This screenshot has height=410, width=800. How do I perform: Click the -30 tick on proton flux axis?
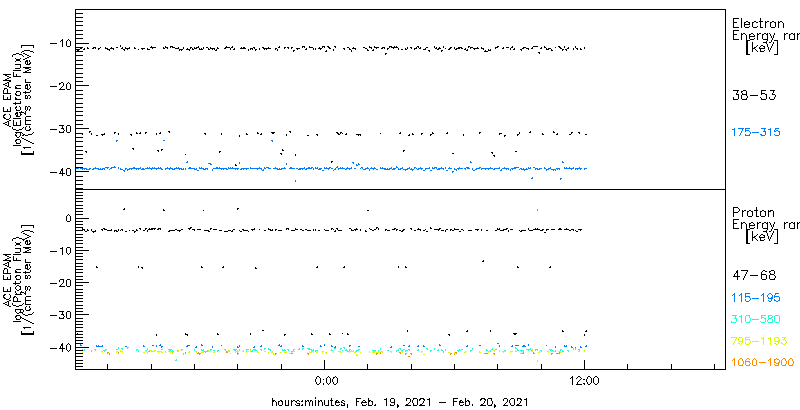pyautogui.click(x=62, y=315)
